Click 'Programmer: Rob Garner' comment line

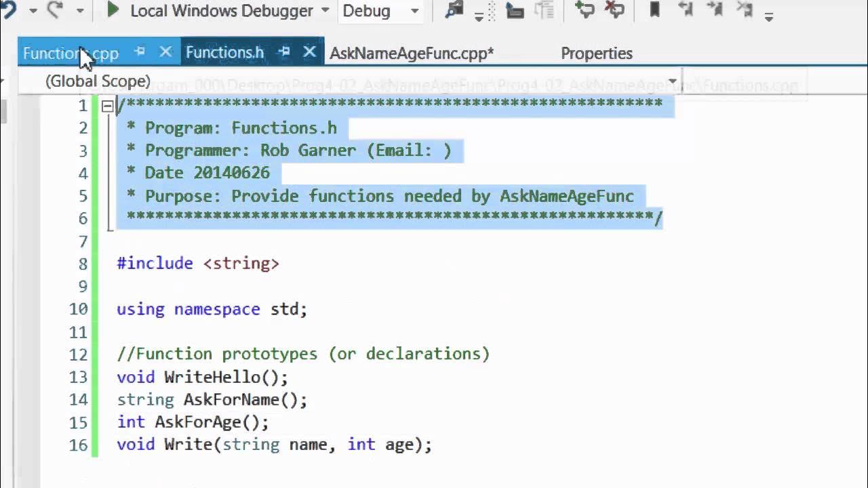[289, 150]
